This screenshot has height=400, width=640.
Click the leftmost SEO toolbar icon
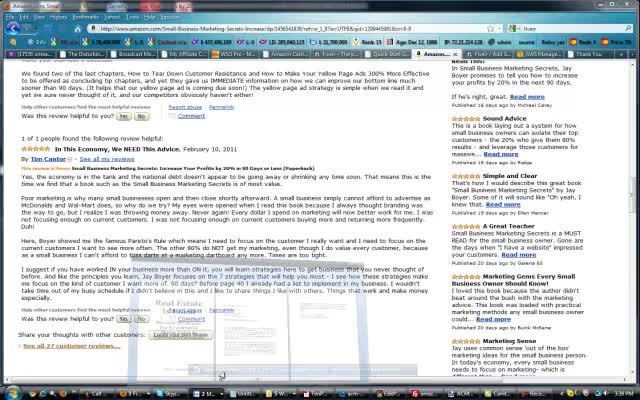pos(13,42)
